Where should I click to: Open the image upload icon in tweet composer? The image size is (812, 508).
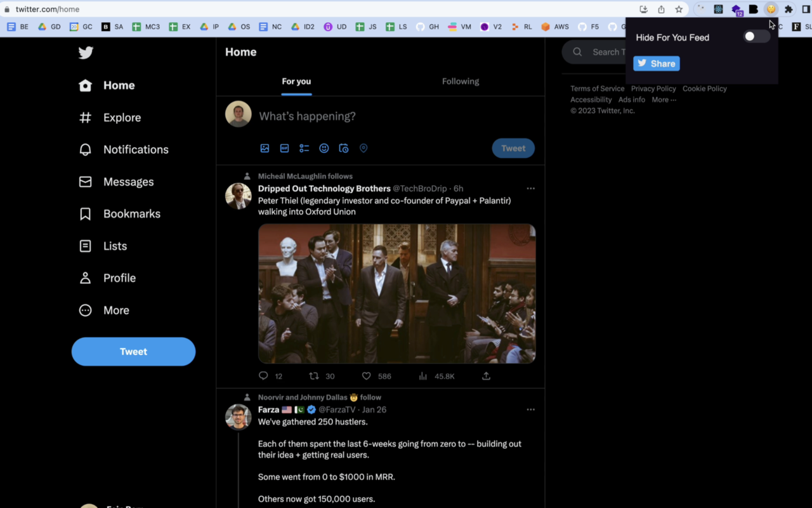tap(265, 148)
